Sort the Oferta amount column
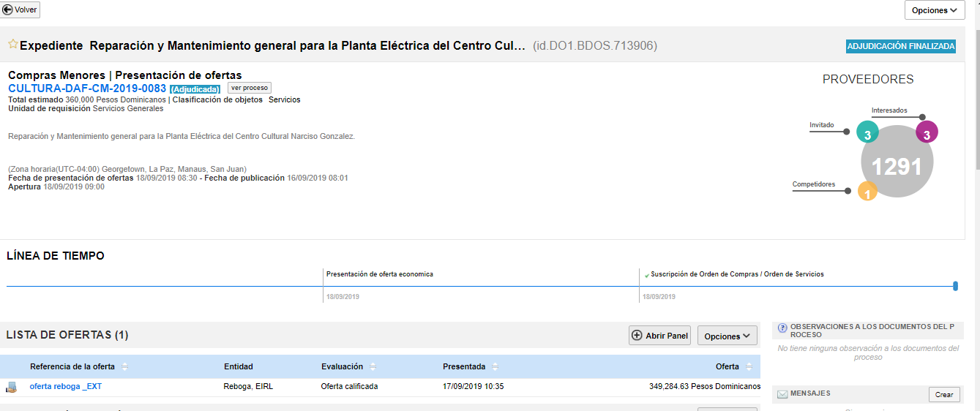The width and height of the screenshot is (980, 411). tap(749, 366)
